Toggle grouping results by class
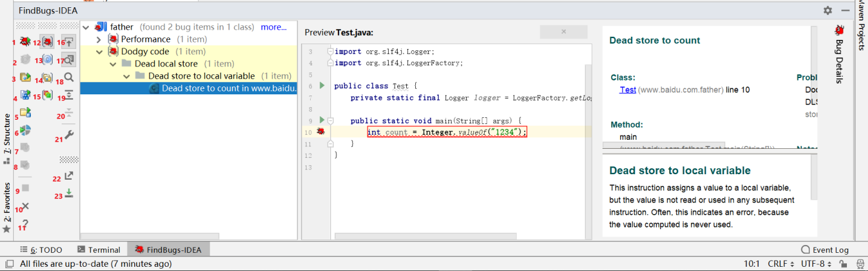This screenshot has width=868, height=271. coord(47,59)
